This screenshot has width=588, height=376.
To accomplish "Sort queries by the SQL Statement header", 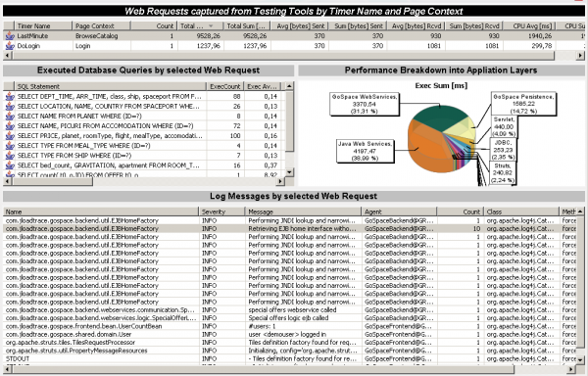I will (110, 86).
